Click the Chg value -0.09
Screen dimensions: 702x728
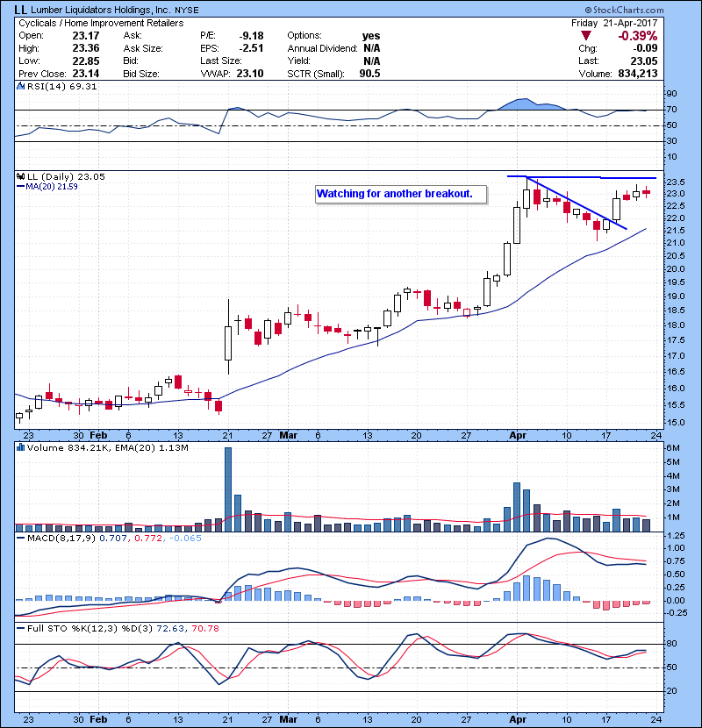click(x=645, y=48)
